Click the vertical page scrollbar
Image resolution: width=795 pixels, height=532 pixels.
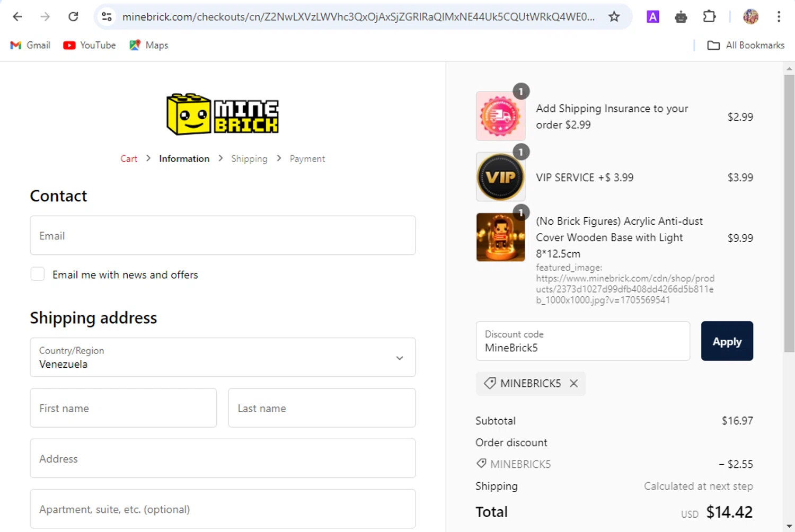[x=789, y=213]
